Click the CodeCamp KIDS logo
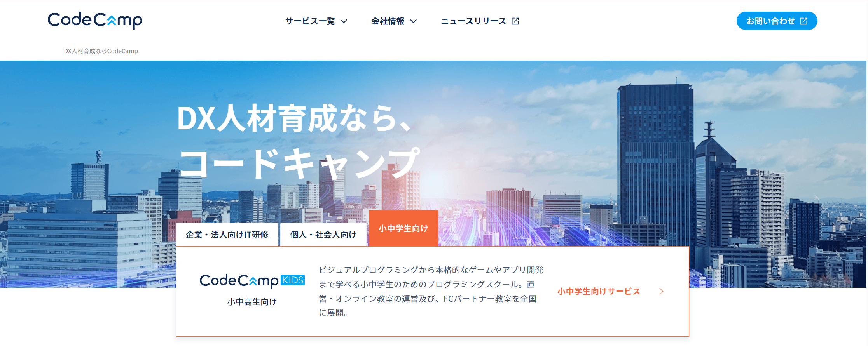This screenshot has width=868, height=346. click(252, 280)
